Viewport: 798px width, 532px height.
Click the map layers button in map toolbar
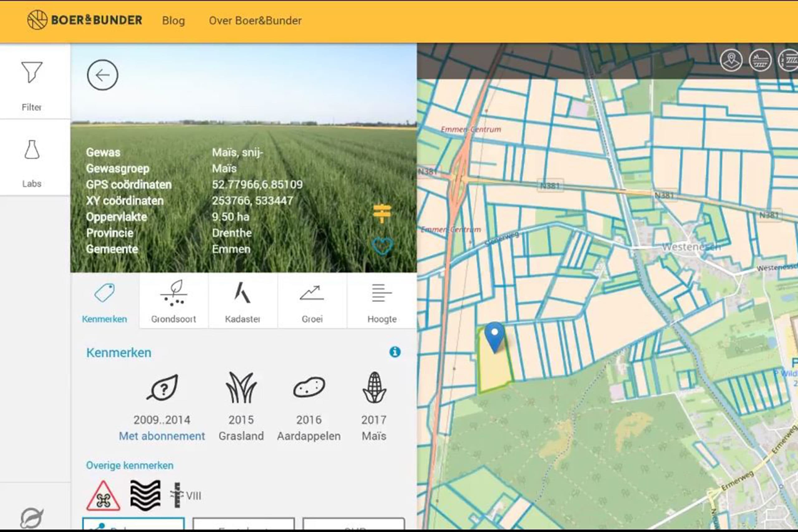pos(760,60)
